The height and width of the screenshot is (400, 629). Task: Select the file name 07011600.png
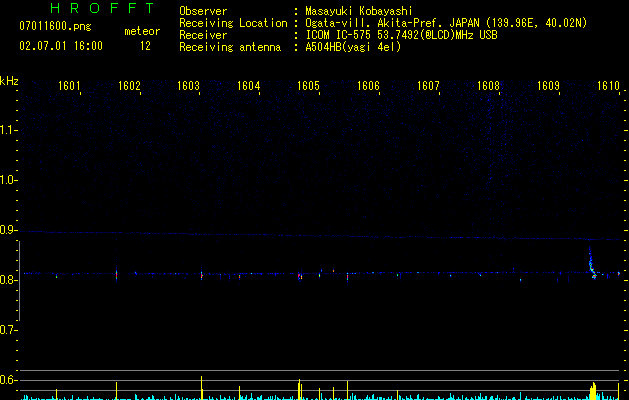coord(55,27)
